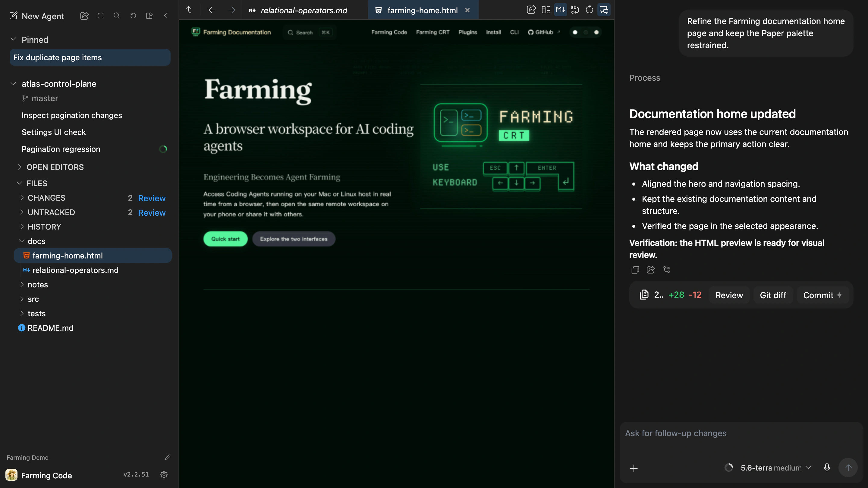
Task: Open settings gear next to version v2.2.51
Action: pyautogui.click(x=164, y=475)
